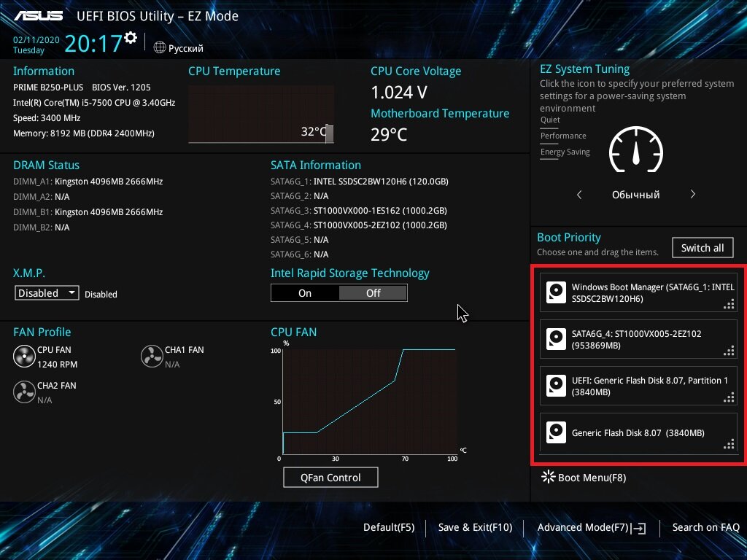Go to next EZ tuning mode arrow
The image size is (747, 560).
pyautogui.click(x=693, y=194)
